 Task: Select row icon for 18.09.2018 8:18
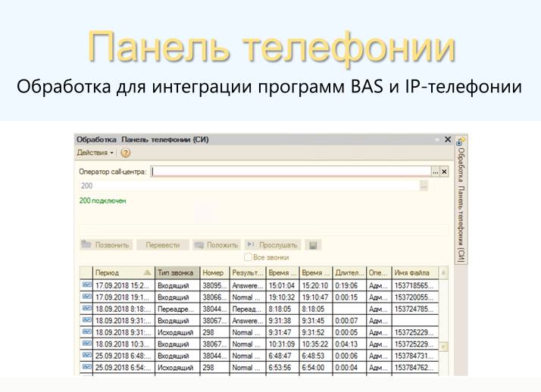87,308
